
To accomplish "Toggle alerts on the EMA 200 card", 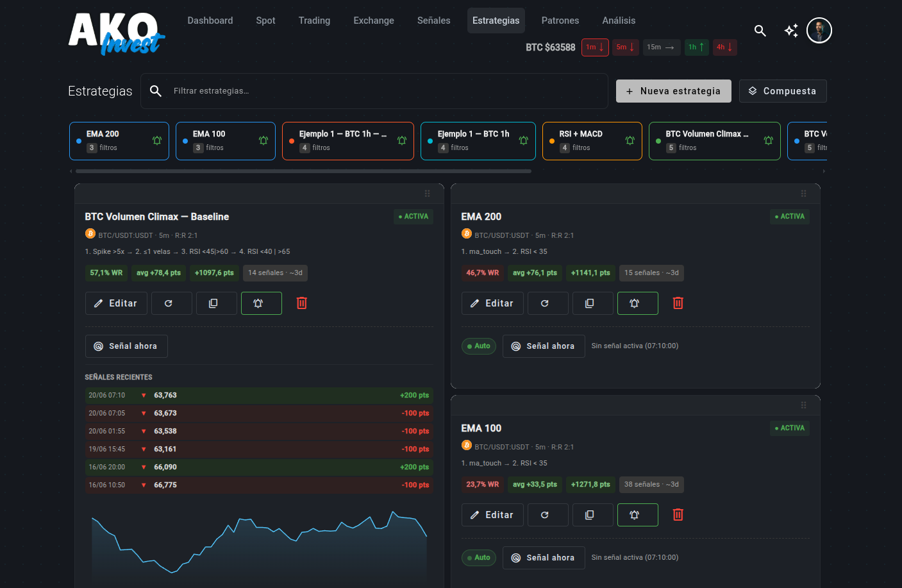I will tap(638, 303).
